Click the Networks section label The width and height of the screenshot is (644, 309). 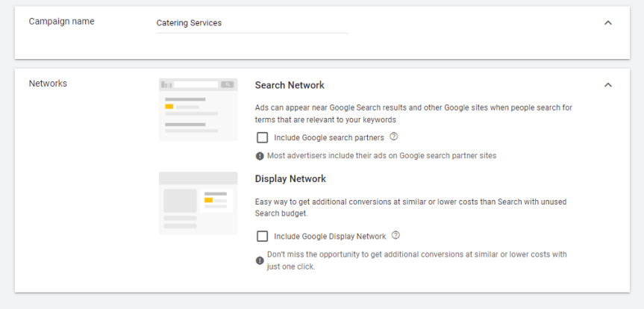click(48, 84)
